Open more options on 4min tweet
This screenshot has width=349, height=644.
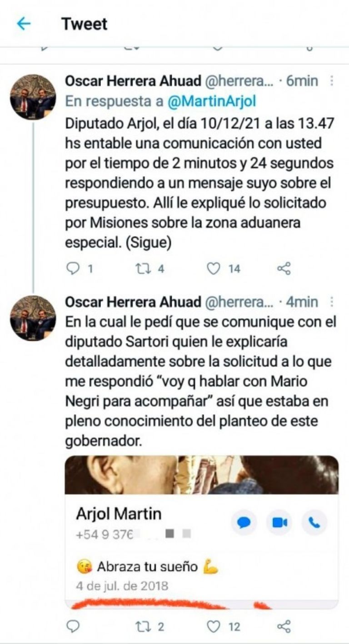point(332,302)
